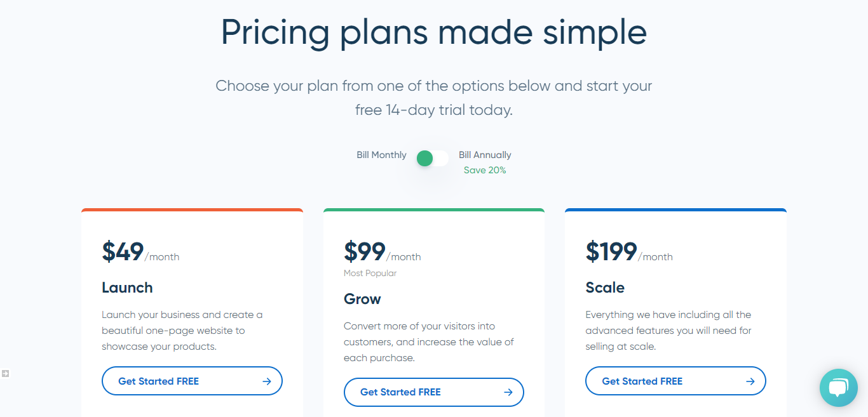Toggle the monthly/annual billing switch
This screenshot has width=868, height=417.
click(x=432, y=159)
